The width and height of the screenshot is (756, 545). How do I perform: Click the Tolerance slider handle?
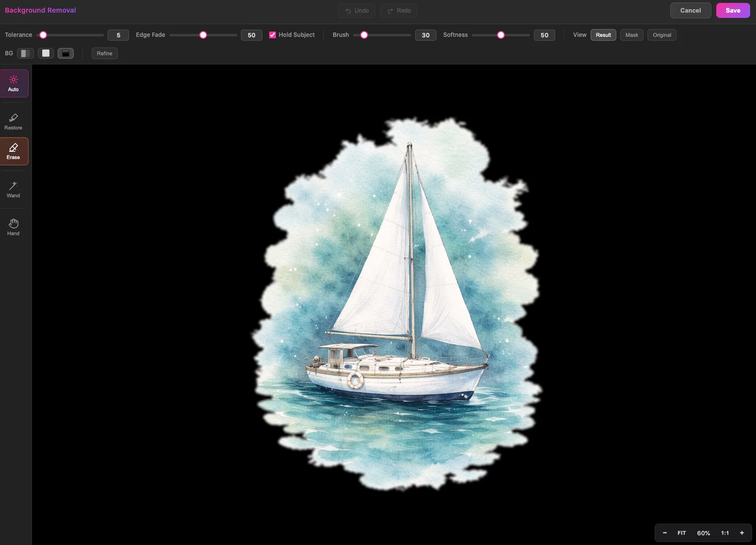point(43,35)
